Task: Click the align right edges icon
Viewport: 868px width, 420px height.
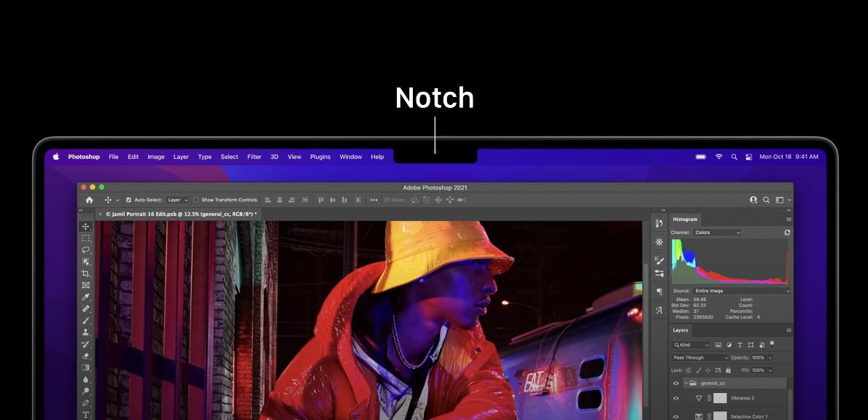Action: (291, 200)
